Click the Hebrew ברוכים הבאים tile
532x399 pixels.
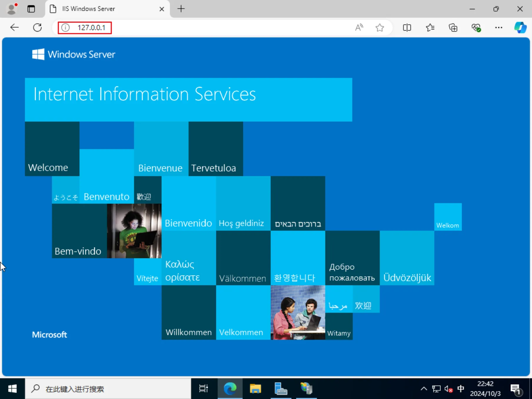tap(298, 203)
